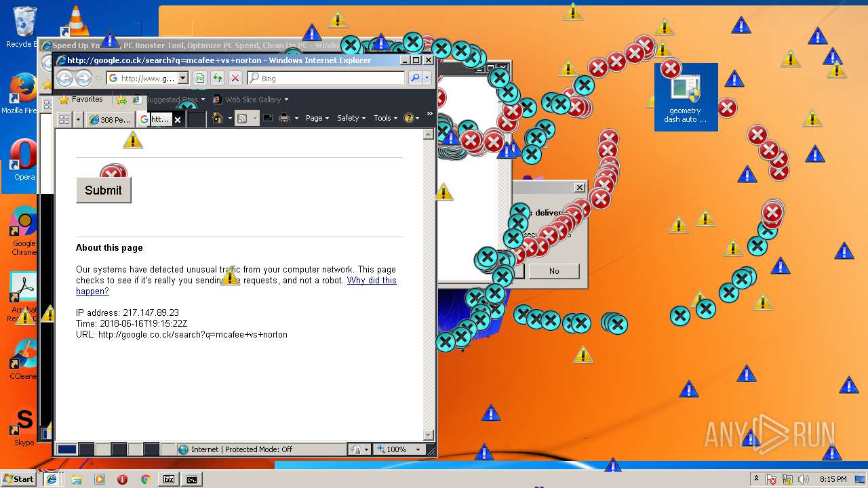868x488 pixels.
Task: Close the dialog behind Internet Explorer
Action: 580,187
